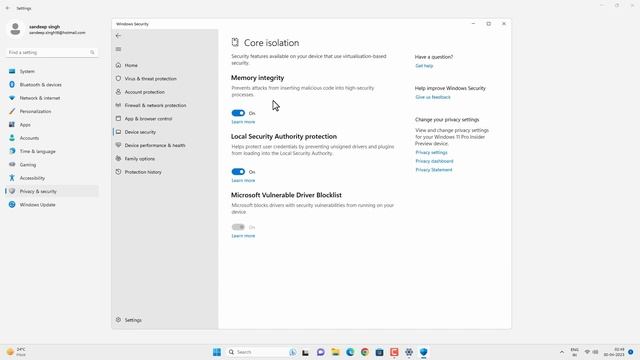
Task: Toggle Local Security Authority protection switch
Action: click(x=238, y=172)
